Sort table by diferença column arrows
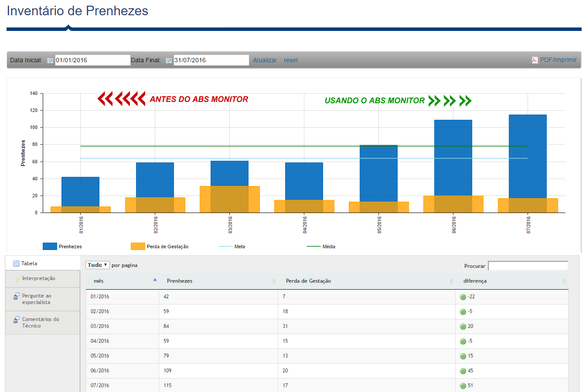586x392 pixels. 564,281
